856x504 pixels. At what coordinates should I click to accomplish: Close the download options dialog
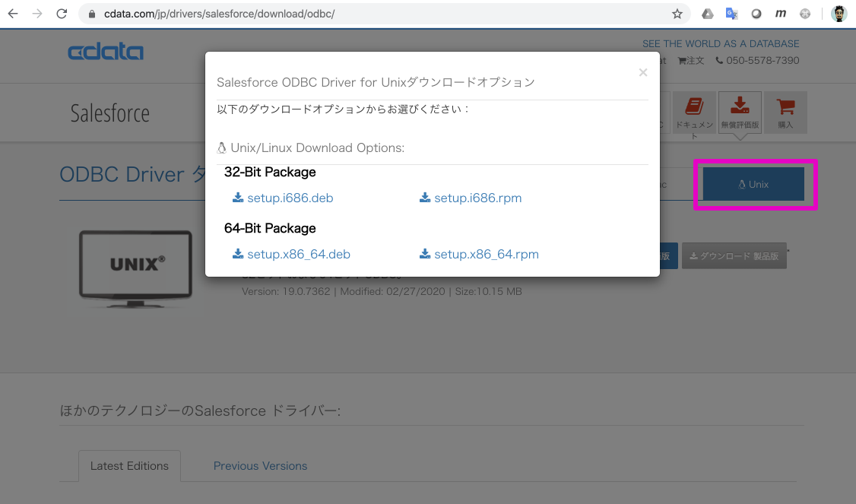click(x=643, y=73)
